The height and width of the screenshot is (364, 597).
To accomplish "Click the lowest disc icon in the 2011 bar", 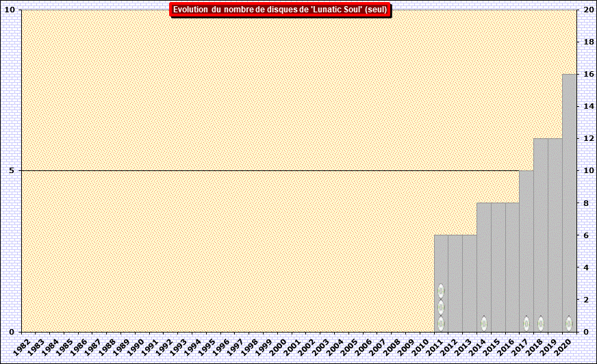I will coord(441,324).
